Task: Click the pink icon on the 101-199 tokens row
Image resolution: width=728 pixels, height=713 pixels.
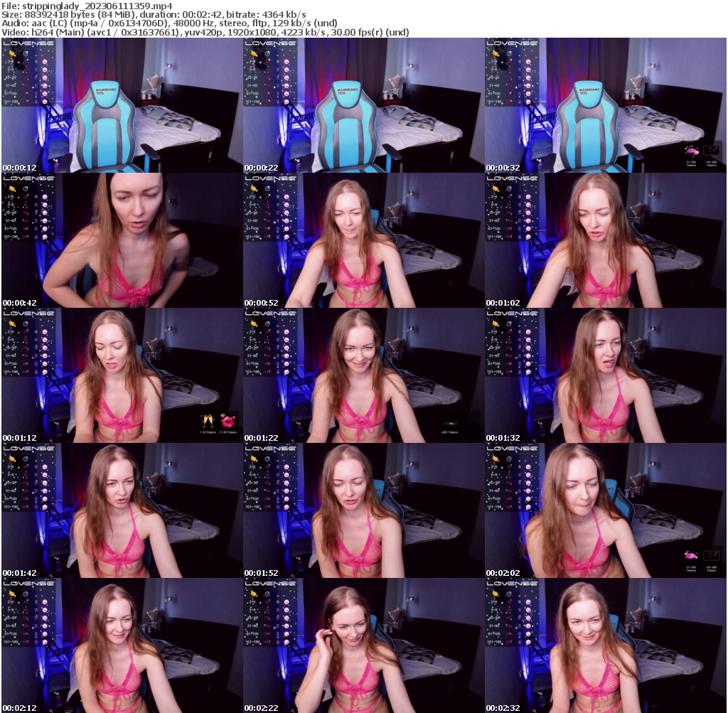Action: click(45, 102)
